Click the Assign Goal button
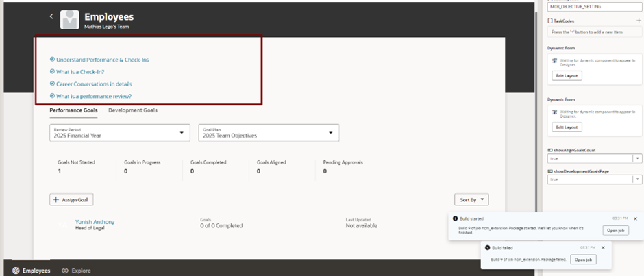The height and width of the screenshot is (276, 644). click(x=71, y=199)
